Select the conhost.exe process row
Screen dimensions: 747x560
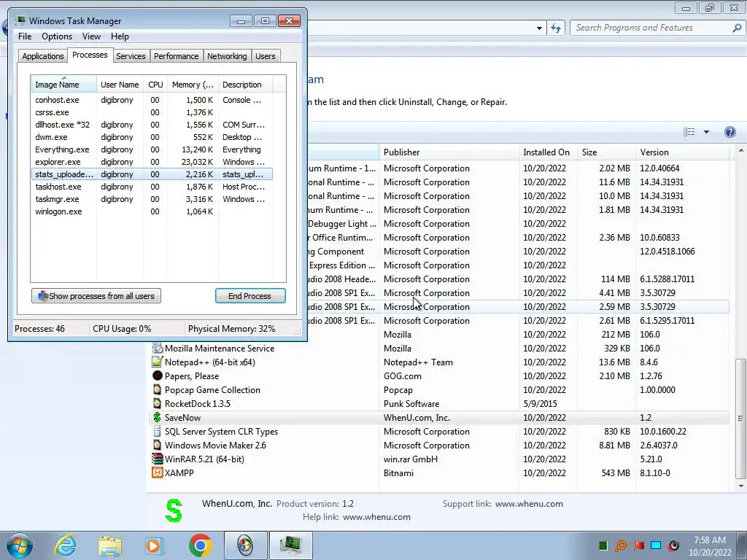(152, 100)
